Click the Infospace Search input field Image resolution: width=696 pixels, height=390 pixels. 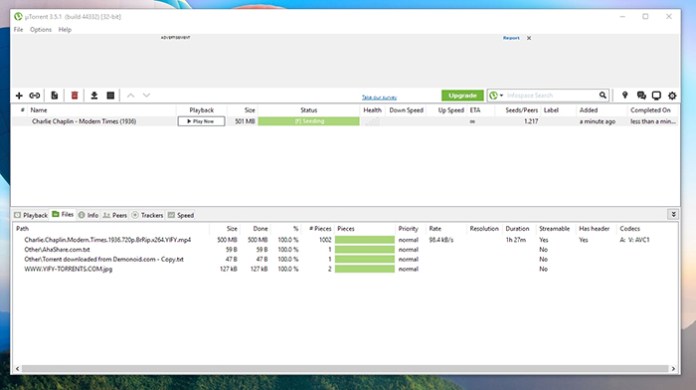(550, 95)
